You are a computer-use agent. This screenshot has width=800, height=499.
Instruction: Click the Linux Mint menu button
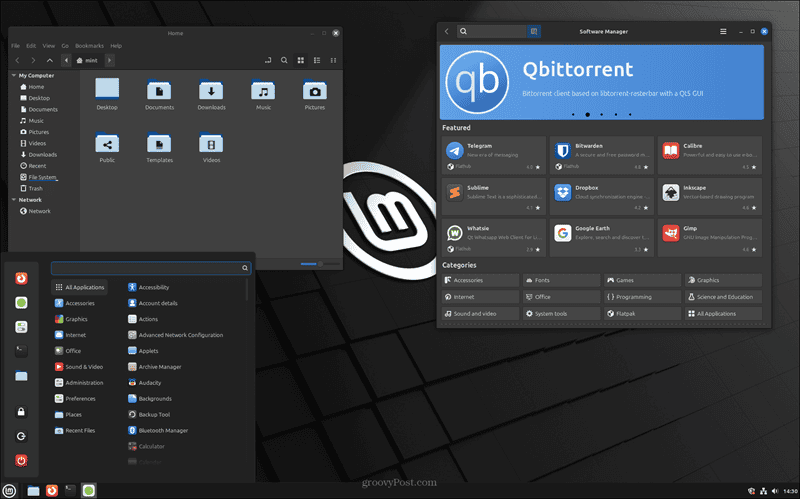tap(9, 491)
